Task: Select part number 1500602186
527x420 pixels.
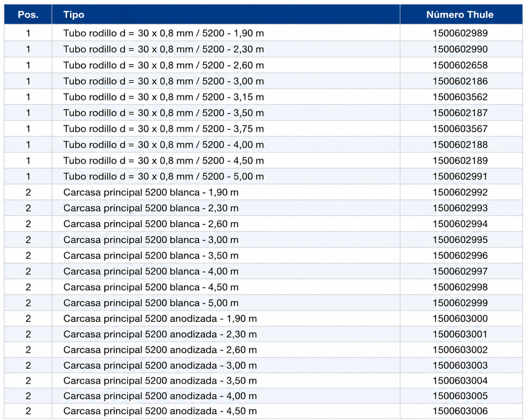Action: 460,81
